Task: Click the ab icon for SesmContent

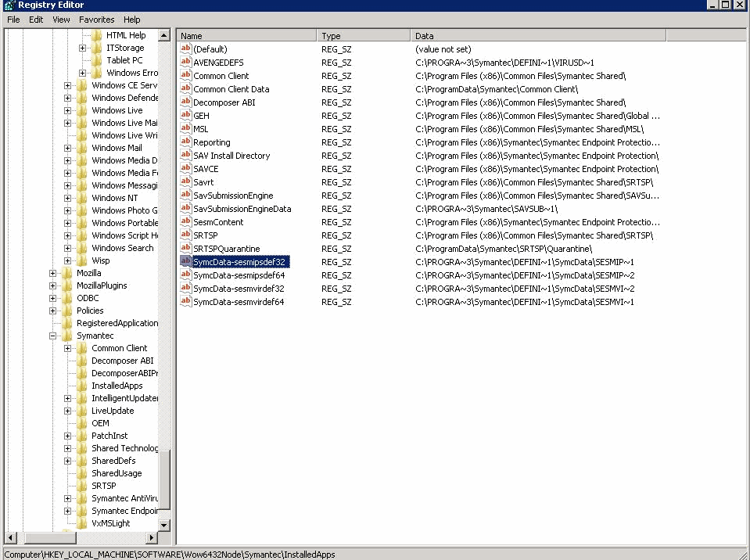Action: pyautogui.click(x=185, y=222)
